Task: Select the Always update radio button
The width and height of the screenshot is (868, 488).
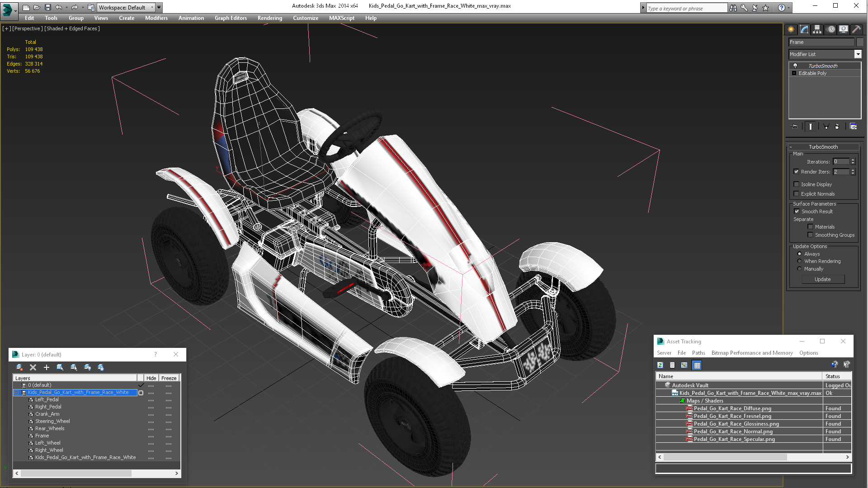Action: coord(799,254)
